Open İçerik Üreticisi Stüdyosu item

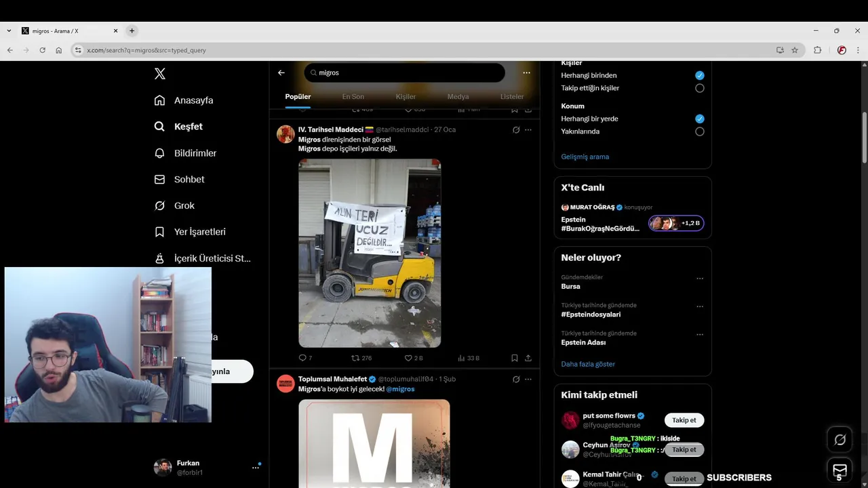point(203,258)
